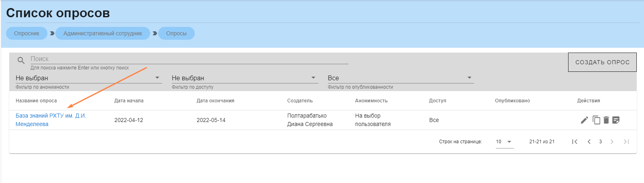644x183 pixels.
Task: Click the next page arrow
Action: (612, 142)
